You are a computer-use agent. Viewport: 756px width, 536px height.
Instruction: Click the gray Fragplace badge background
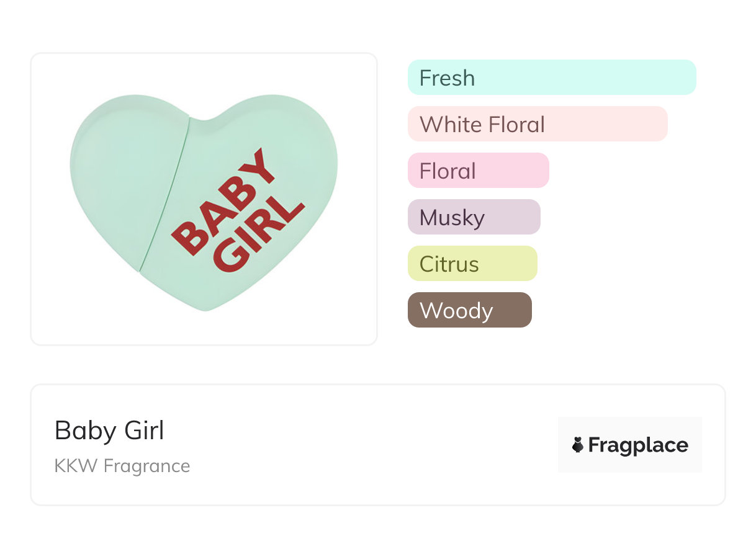pos(630,427)
